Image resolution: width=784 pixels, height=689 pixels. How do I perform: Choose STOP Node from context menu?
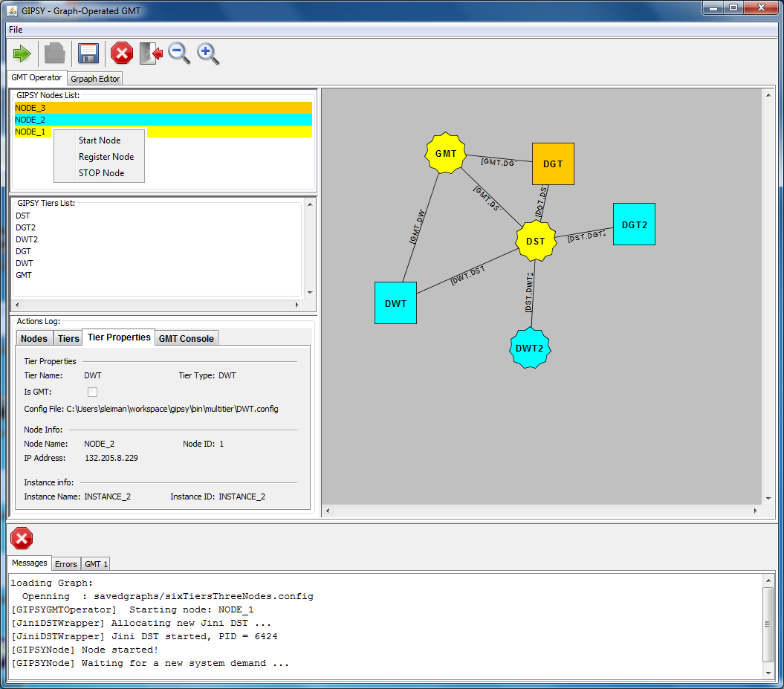[x=101, y=173]
